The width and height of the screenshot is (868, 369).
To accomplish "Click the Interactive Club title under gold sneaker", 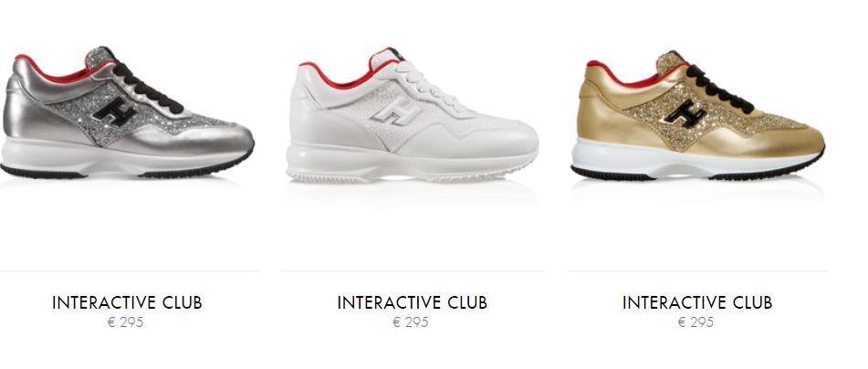I will [697, 302].
